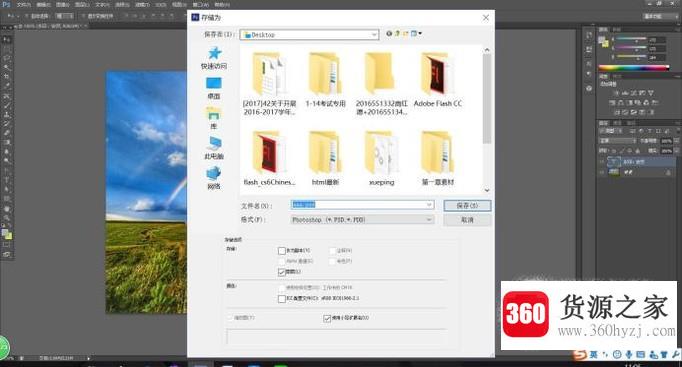Select the Zoom tool in toolbox
The image size is (682, 367).
pyautogui.click(x=7, y=218)
